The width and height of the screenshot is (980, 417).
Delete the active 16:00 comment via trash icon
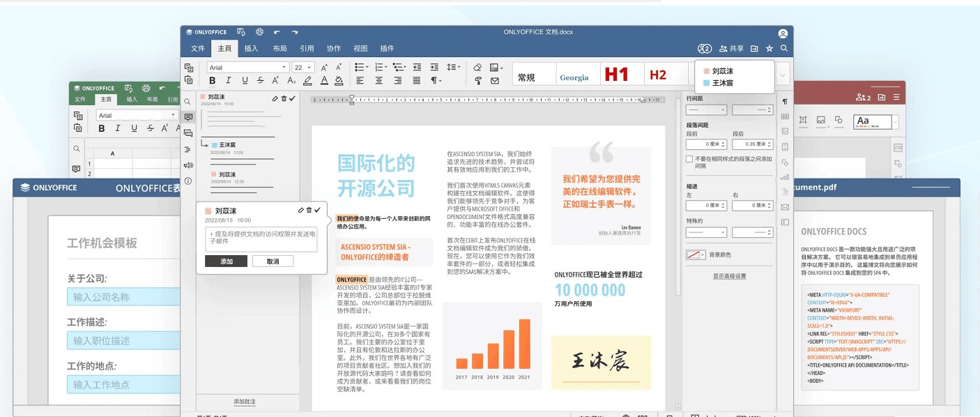309,210
